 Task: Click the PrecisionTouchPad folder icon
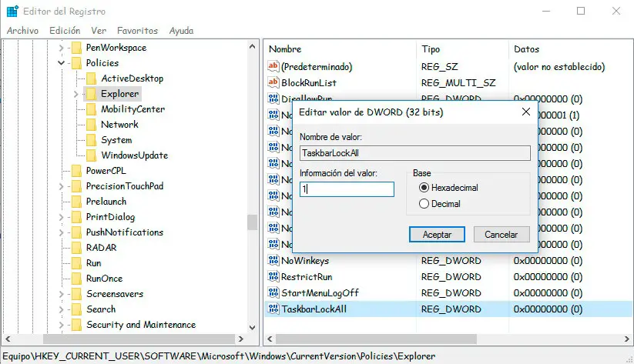(x=76, y=186)
